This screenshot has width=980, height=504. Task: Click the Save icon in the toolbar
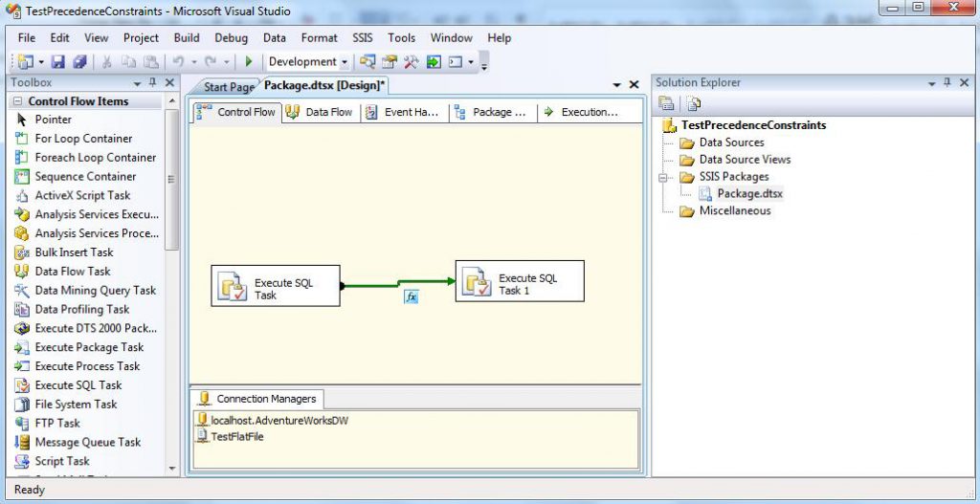click(x=58, y=62)
